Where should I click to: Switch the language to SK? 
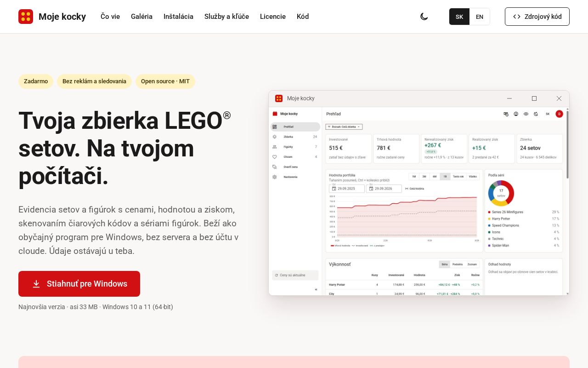pyautogui.click(x=459, y=17)
